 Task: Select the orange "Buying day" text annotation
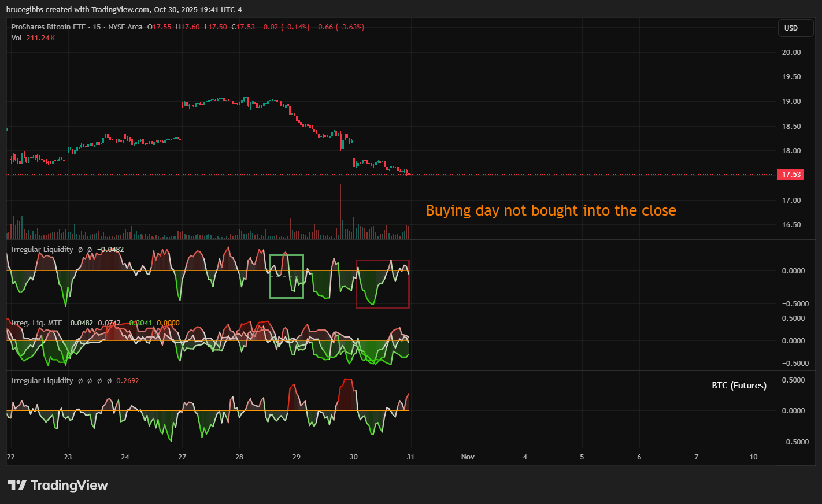pyautogui.click(x=550, y=210)
